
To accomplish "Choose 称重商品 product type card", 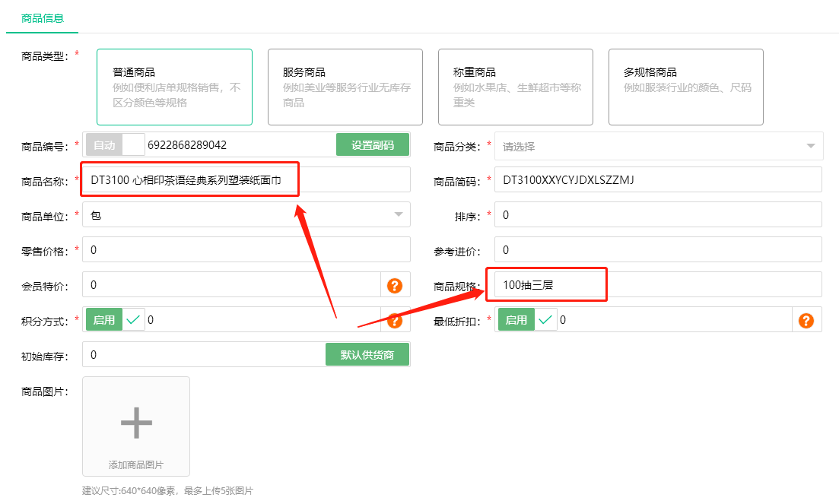I will [515, 87].
